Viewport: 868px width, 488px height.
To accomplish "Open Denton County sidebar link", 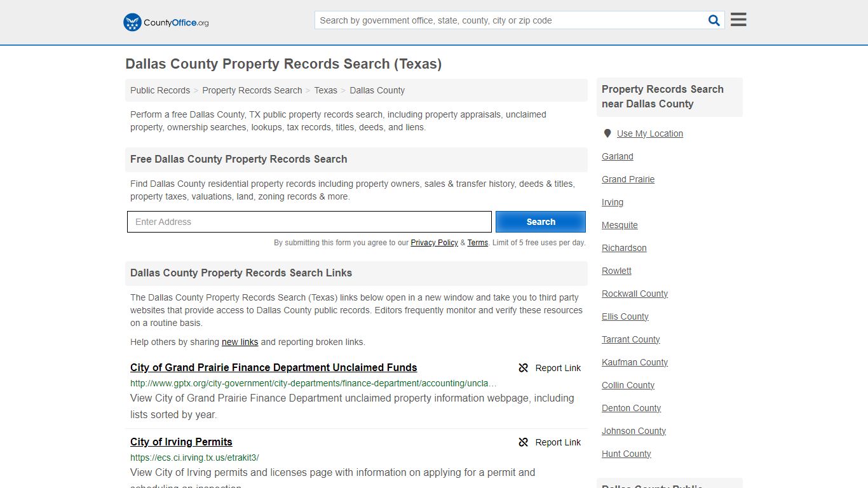I will pyautogui.click(x=631, y=408).
